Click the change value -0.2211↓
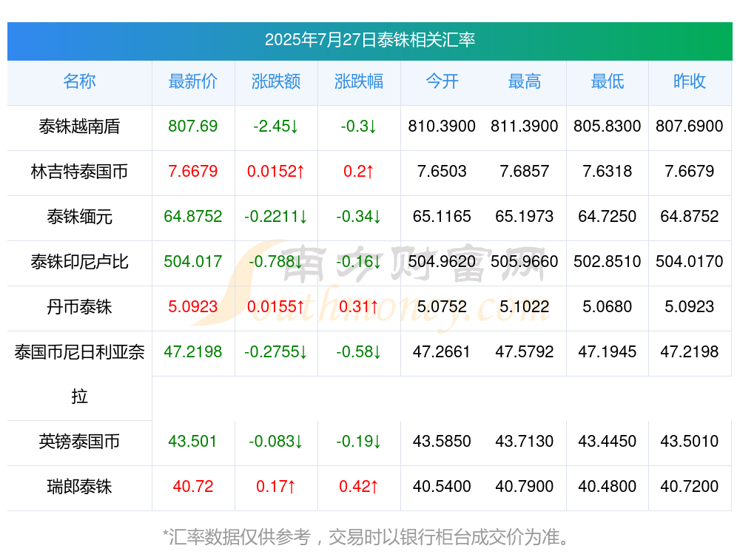This screenshot has height=560, width=740. 276,217
